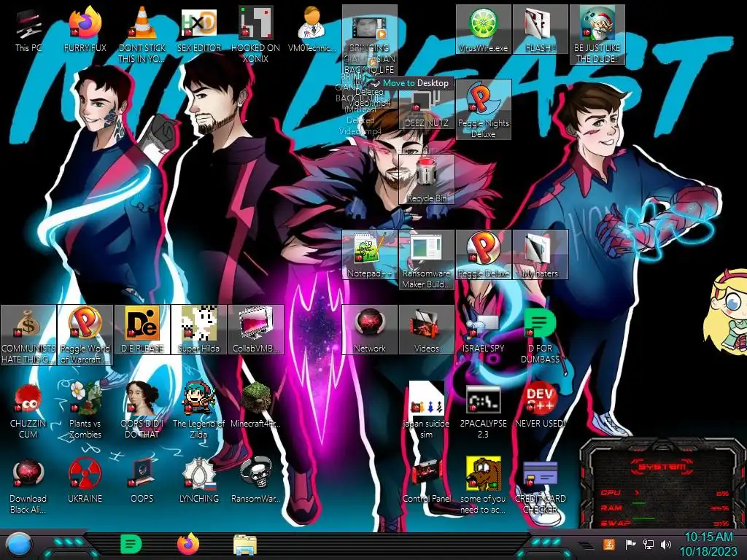Select the UKRAINE radiation icon
The image size is (747, 560).
[85, 480]
